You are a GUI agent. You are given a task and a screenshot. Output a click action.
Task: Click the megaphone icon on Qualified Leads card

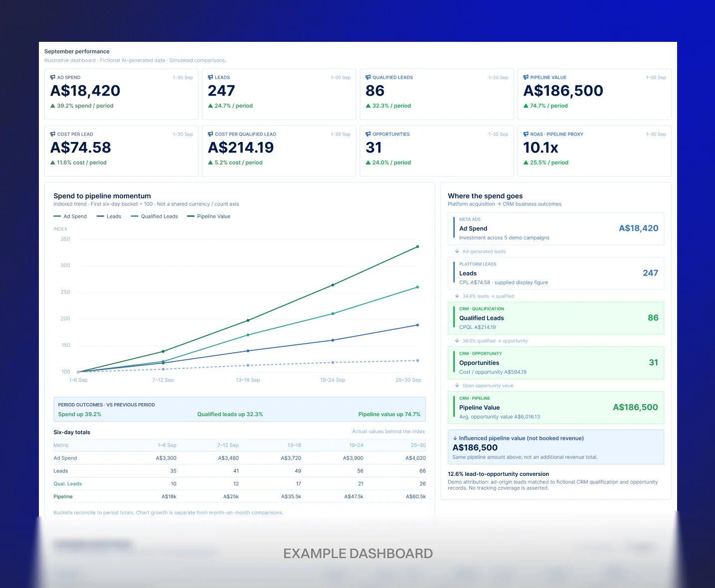(368, 77)
